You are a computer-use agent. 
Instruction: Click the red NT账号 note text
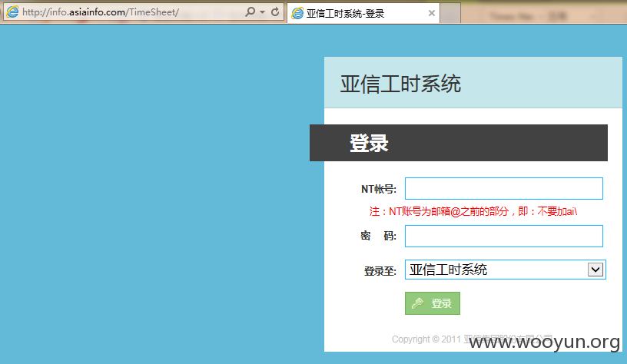tap(473, 211)
